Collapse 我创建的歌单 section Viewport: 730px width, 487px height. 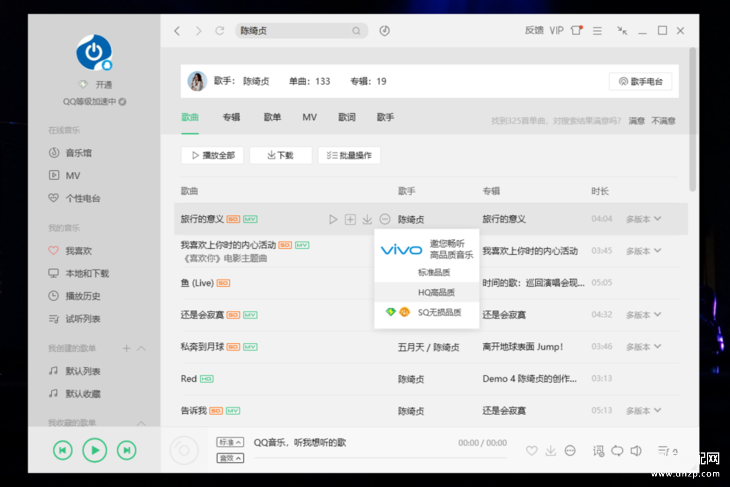tap(142, 348)
